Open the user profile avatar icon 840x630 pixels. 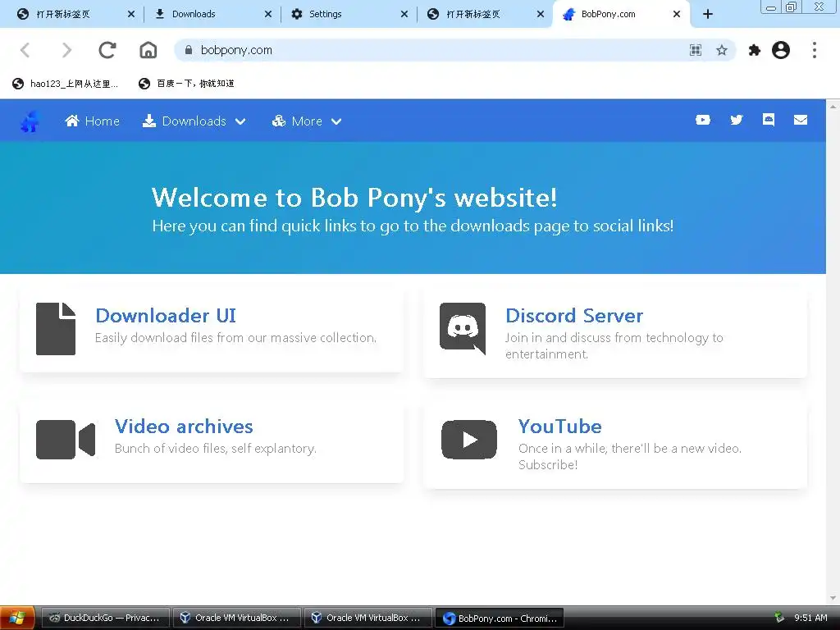pos(781,50)
